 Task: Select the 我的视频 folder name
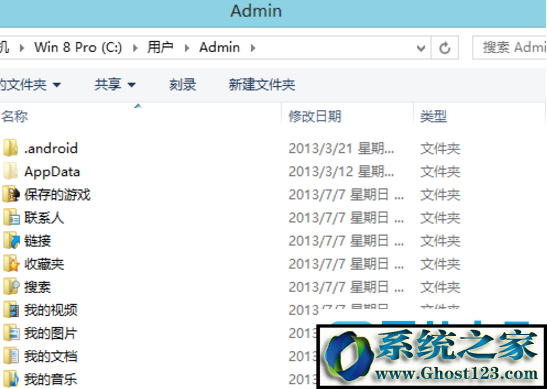51,310
